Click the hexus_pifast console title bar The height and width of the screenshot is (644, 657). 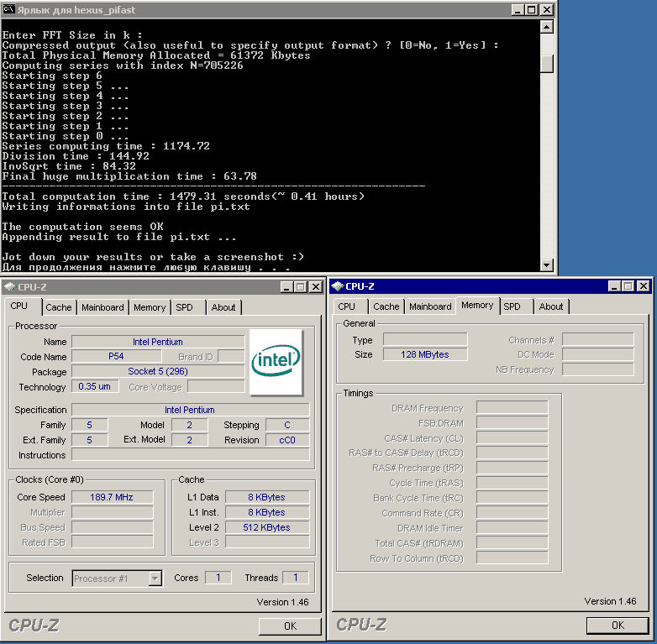click(277, 9)
